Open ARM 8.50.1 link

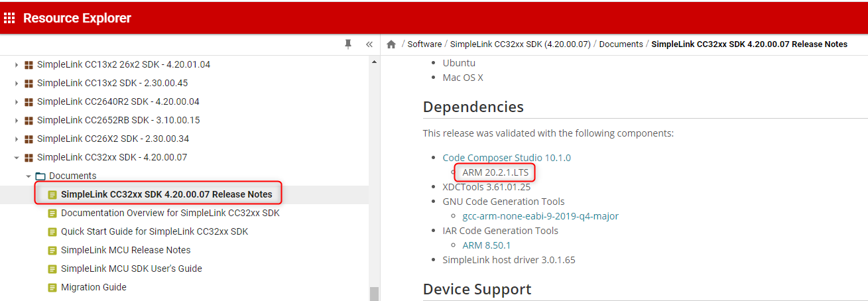[487, 245]
